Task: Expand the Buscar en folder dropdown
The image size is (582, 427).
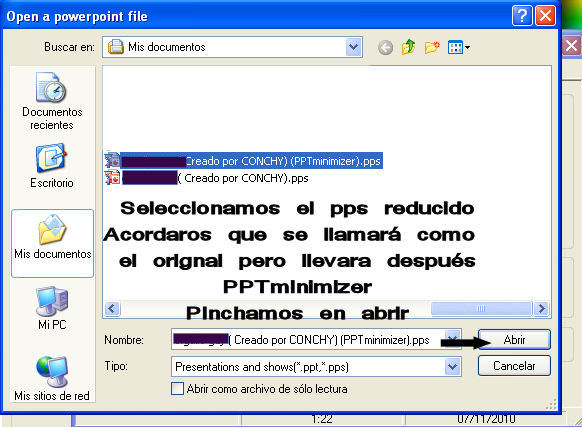Action: [x=354, y=47]
